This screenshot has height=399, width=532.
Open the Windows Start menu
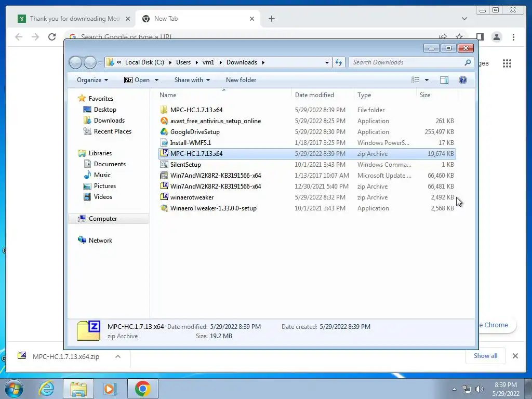[14, 389]
